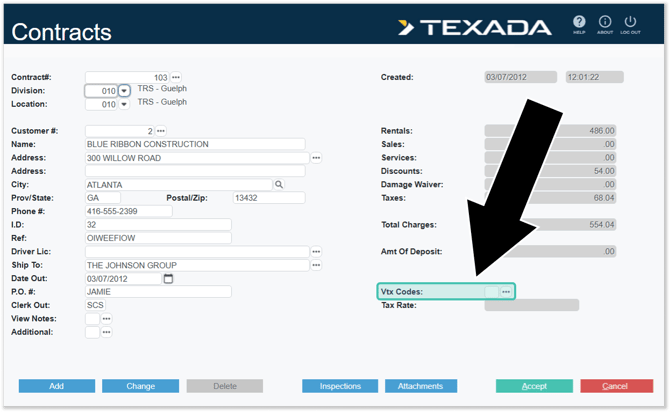Open Inspections
The height and width of the screenshot is (412, 670).
click(340, 386)
